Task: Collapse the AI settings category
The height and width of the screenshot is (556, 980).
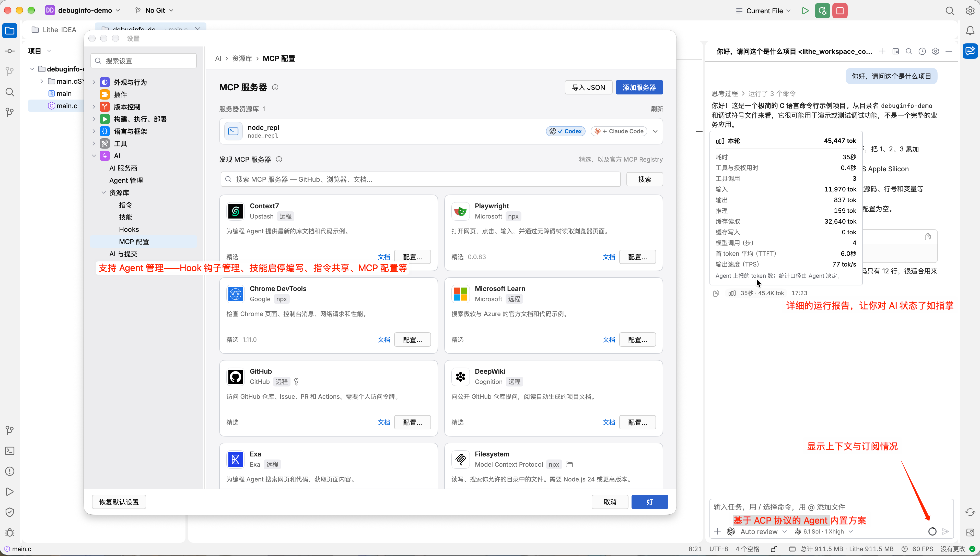Action: click(94, 156)
